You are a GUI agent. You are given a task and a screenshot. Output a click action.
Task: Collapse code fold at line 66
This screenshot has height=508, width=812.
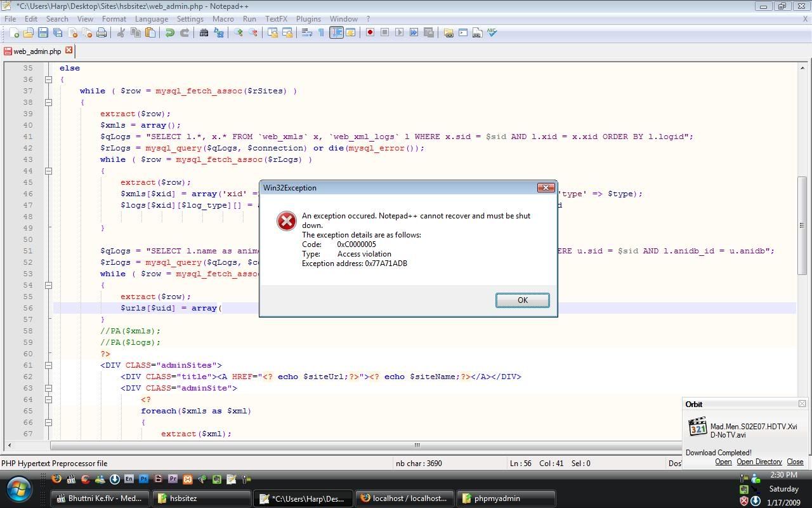point(48,422)
